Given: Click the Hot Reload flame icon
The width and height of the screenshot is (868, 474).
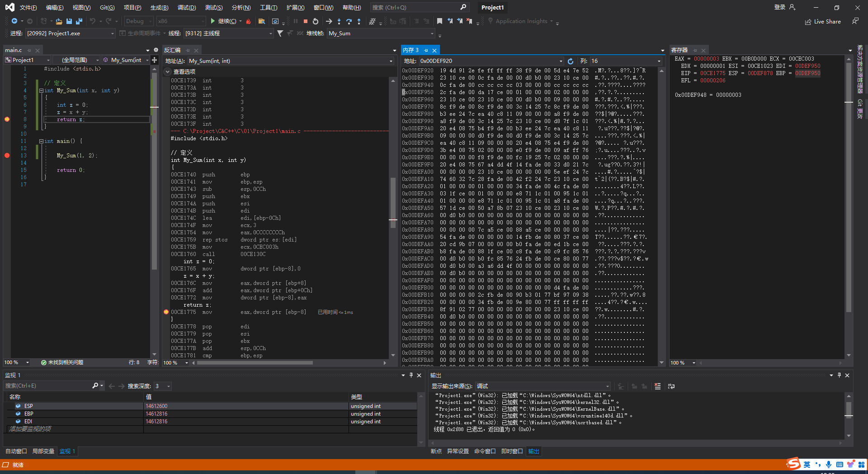Looking at the screenshot, I should point(248,21).
